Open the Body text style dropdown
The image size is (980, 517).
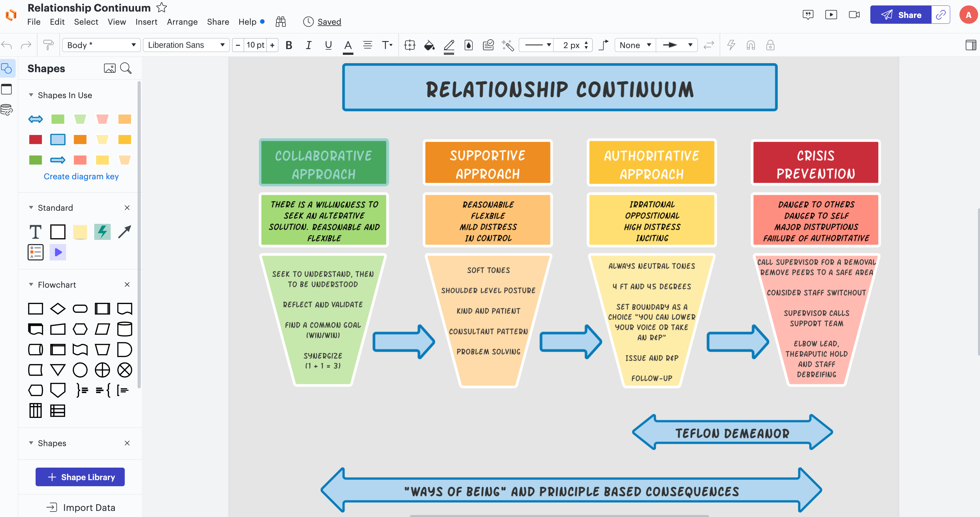point(101,45)
